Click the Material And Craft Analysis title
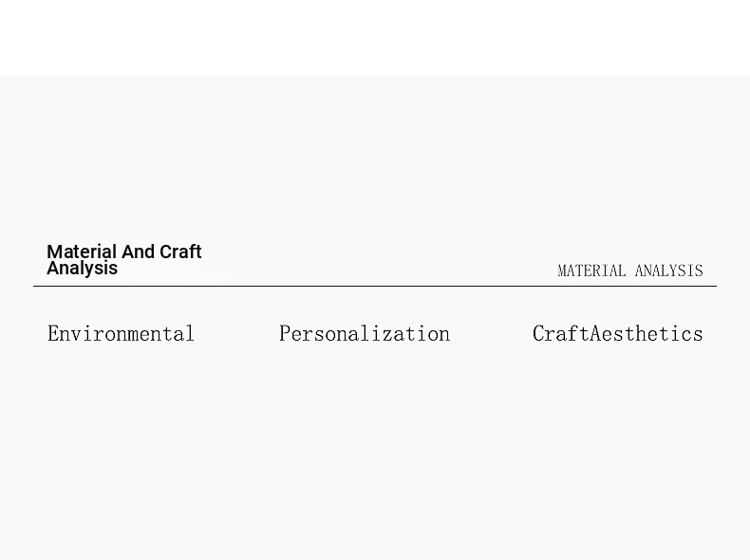Viewport: 750px width, 560px height. tap(124, 259)
